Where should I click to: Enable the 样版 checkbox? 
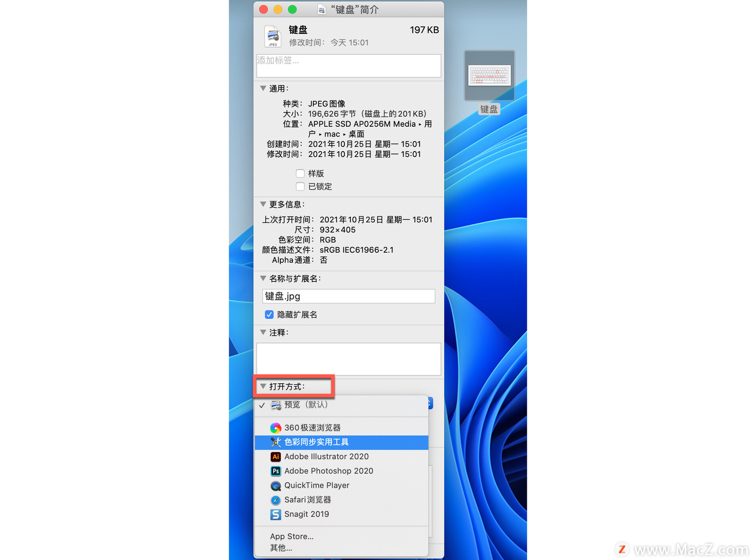[x=300, y=174]
